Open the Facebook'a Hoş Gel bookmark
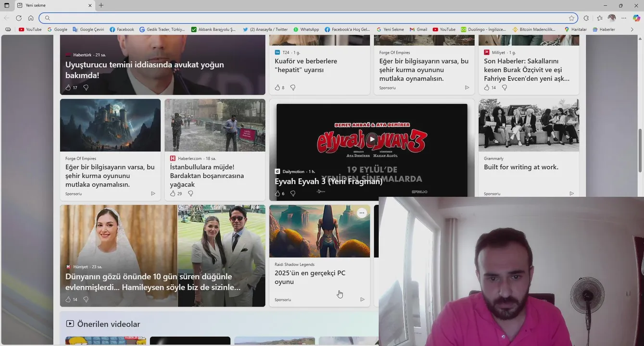Image resolution: width=644 pixels, height=346 pixels. [x=347, y=29]
